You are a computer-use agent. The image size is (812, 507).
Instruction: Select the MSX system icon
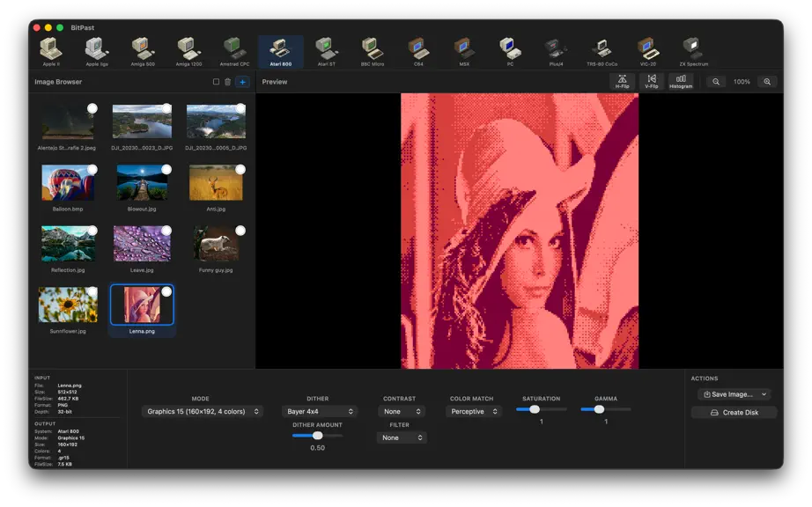click(x=464, y=52)
